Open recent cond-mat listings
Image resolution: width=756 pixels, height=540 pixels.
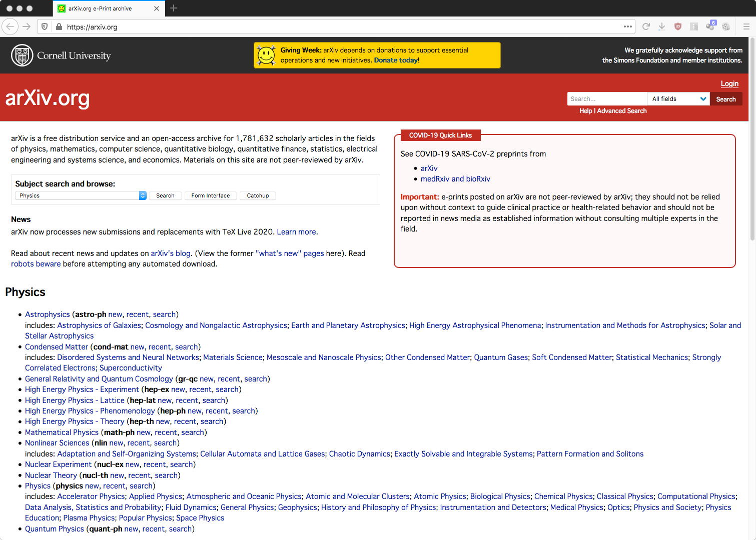coord(160,347)
